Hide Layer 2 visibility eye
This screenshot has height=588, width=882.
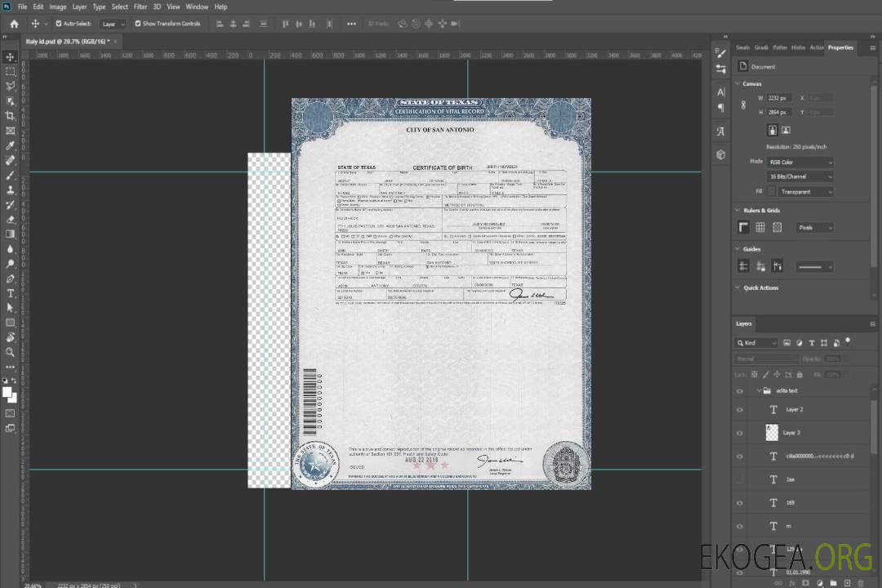pos(740,410)
